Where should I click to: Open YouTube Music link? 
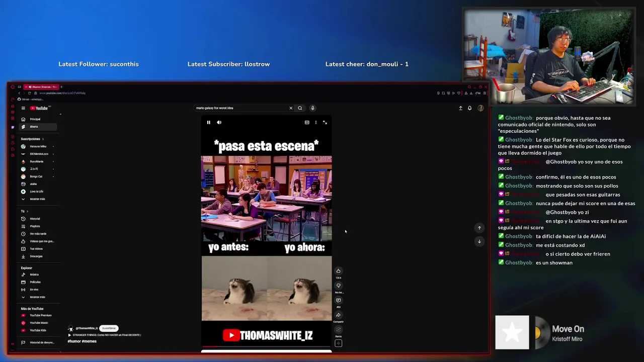(x=38, y=323)
